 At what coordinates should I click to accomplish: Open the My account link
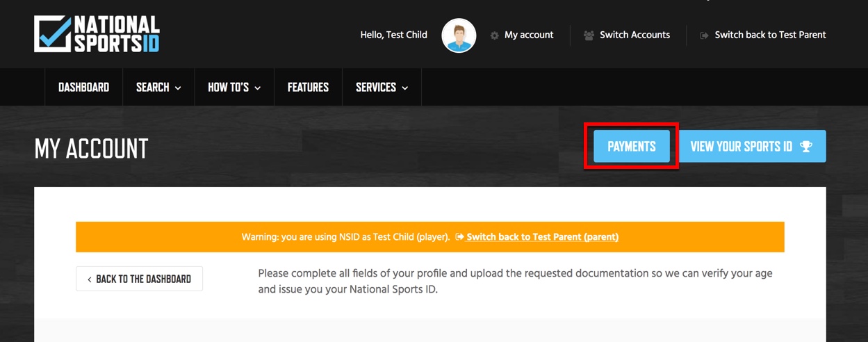(x=529, y=35)
